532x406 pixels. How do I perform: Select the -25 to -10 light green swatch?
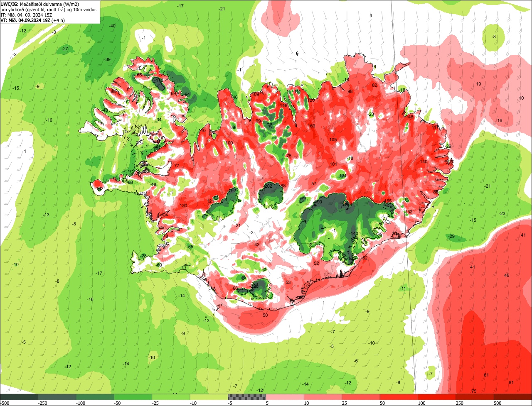pyautogui.click(x=171, y=397)
